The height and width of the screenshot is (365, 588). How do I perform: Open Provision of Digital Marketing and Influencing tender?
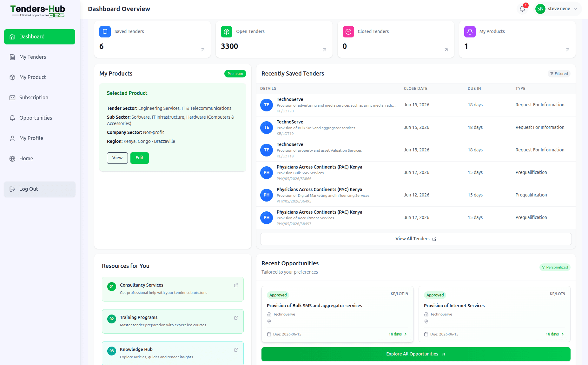[416, 195]
